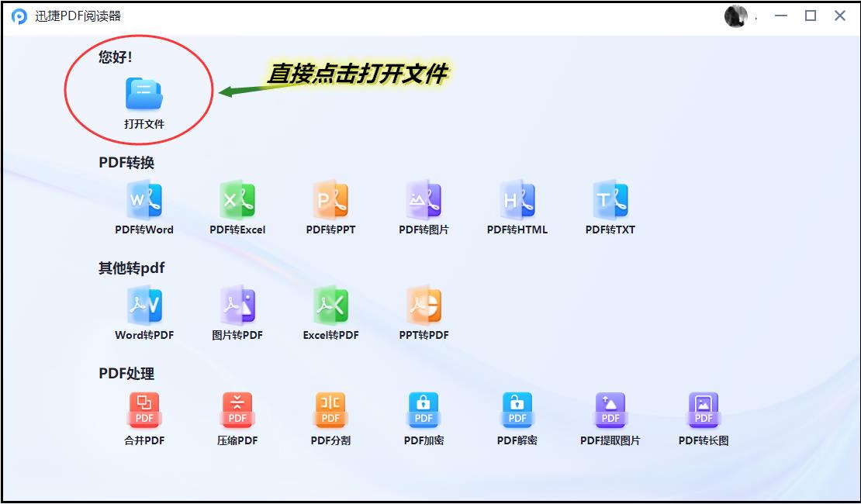Click the PDF转换 section heading

point(126,163)
